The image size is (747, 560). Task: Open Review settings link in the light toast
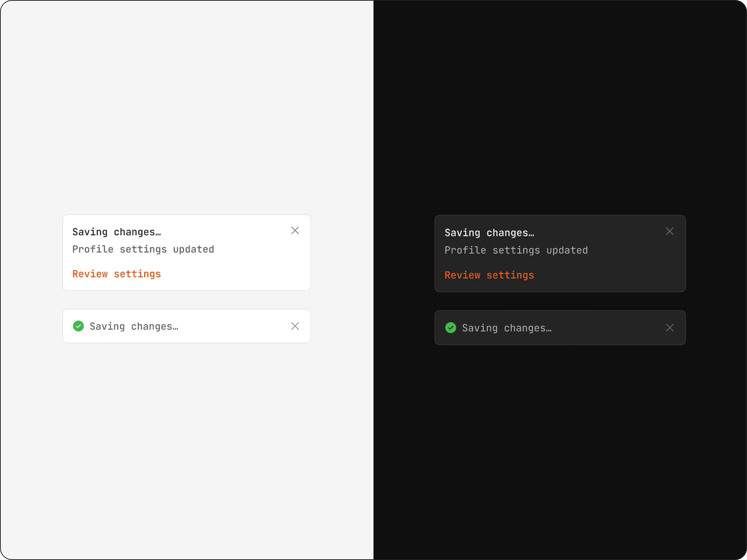pos(117,274)
